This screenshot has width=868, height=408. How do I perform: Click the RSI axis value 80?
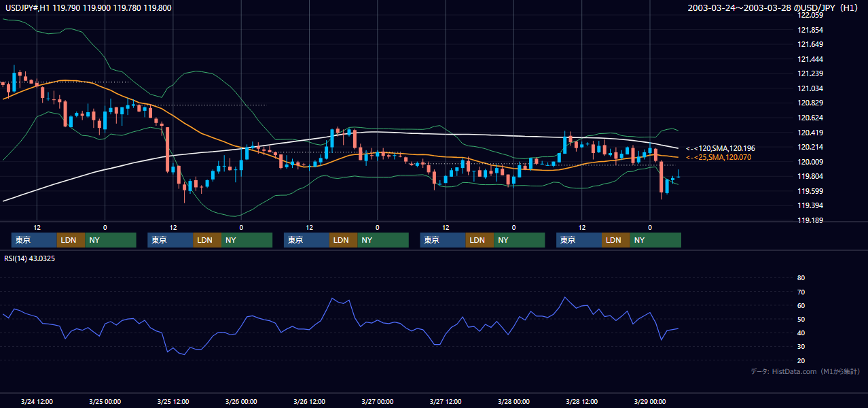801,278
